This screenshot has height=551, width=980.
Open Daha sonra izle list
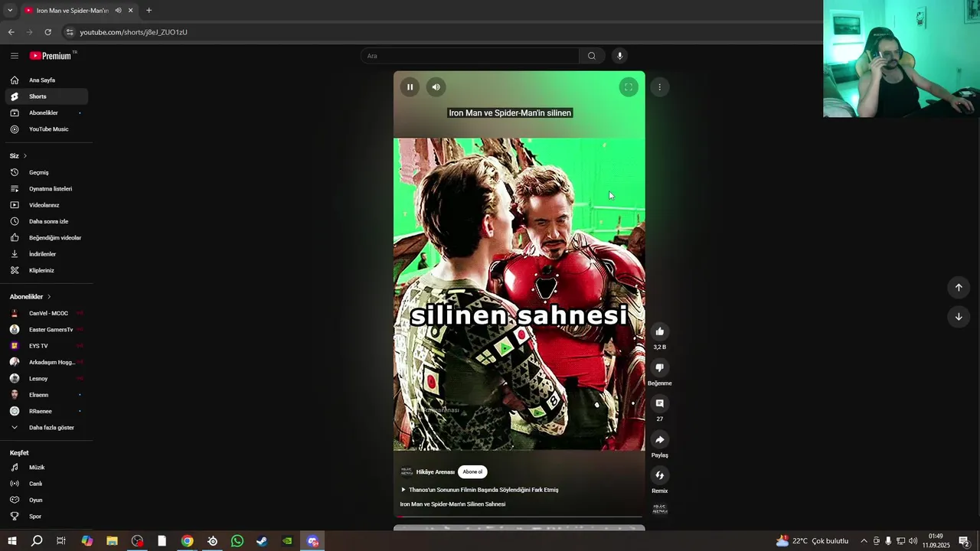pyautogui.click(x=46, y=222)
